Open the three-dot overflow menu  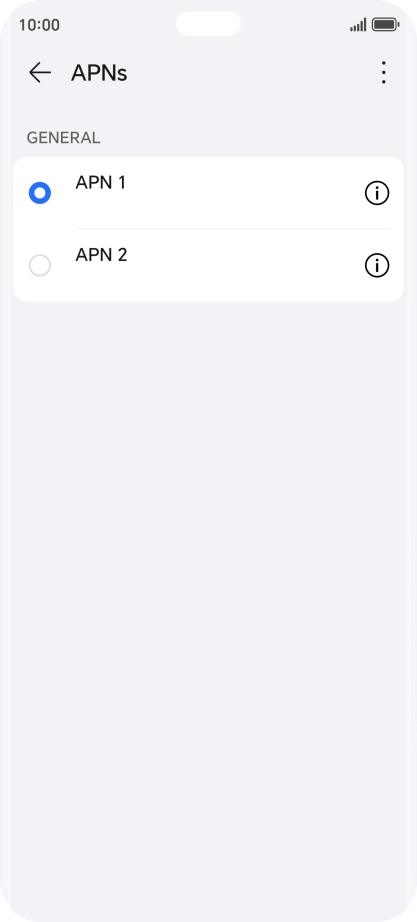(383, 72)
